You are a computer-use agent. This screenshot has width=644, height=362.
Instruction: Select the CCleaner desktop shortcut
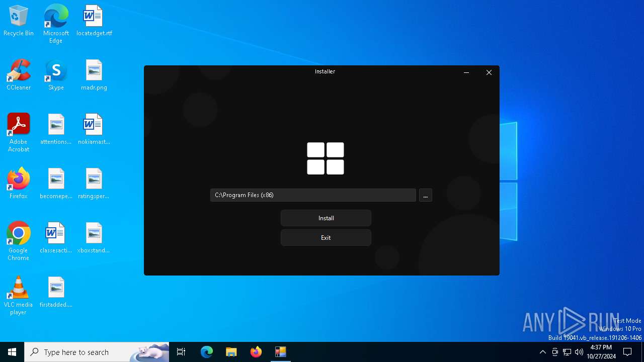[x=19, y=75]
